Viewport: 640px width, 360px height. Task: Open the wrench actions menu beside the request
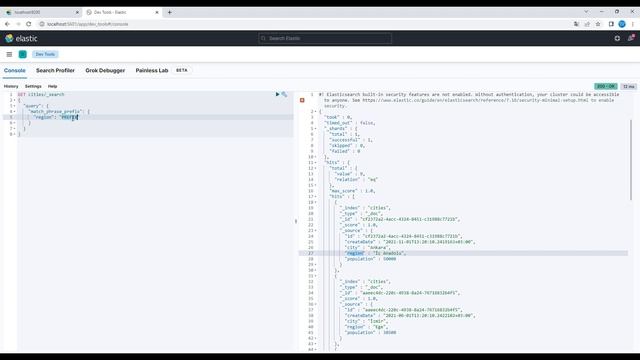pos(284,94)
